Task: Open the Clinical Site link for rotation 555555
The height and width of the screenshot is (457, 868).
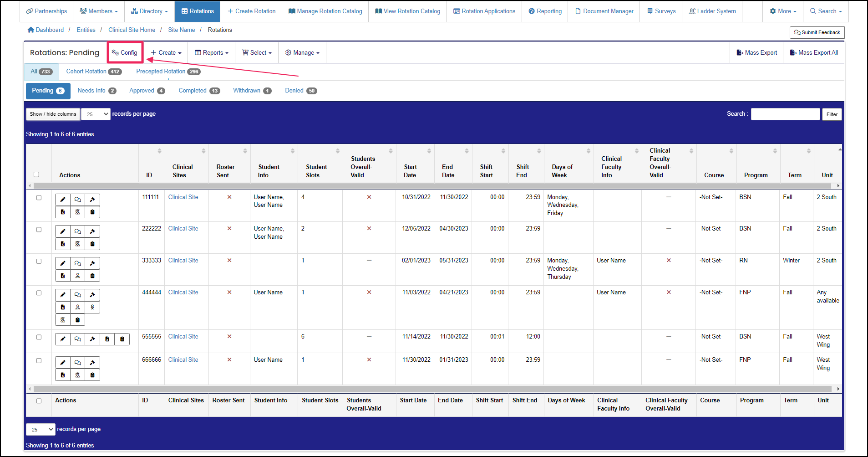Action: (183, 336)
